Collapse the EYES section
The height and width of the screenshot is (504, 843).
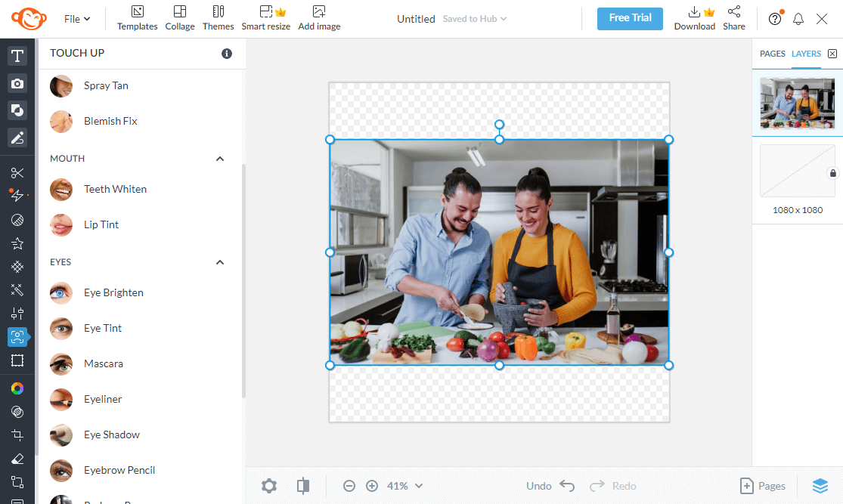[219, 261]
